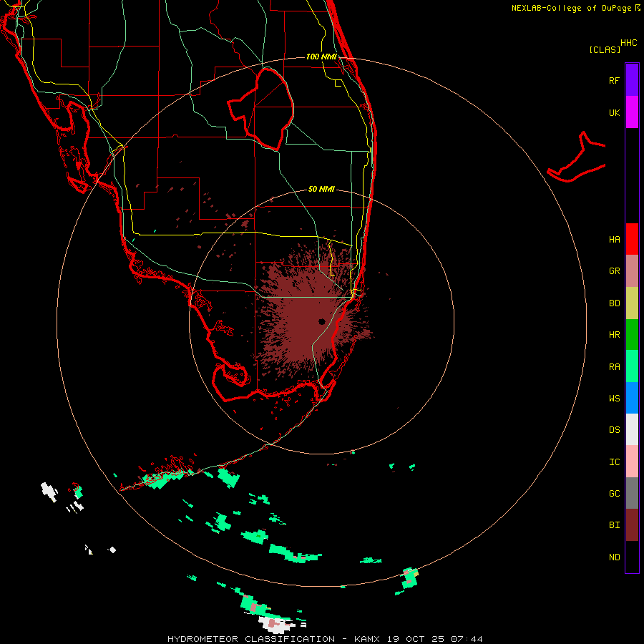Click the Hydrometeor Classification KAMX timestamp caption
The height and width of the screenshot is (644, 644).
pyautogui.click(x=325, y=639)
